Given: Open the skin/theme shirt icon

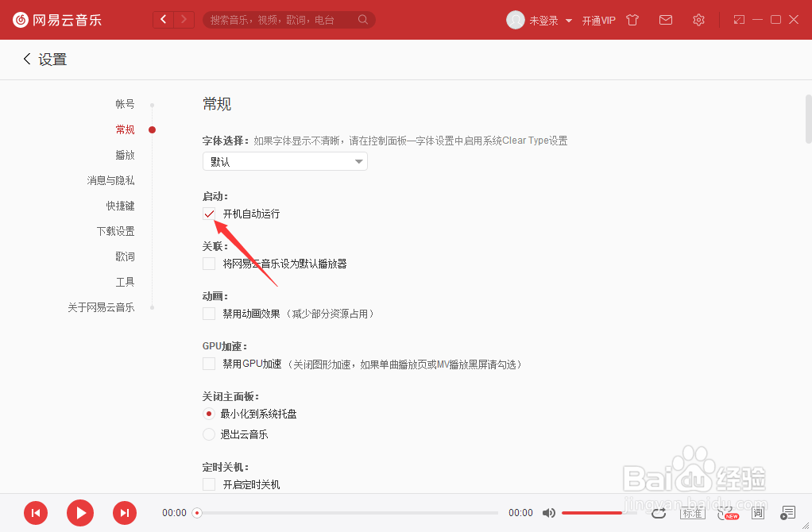Looking at the screenshot, I should click(x=632, y=19).
